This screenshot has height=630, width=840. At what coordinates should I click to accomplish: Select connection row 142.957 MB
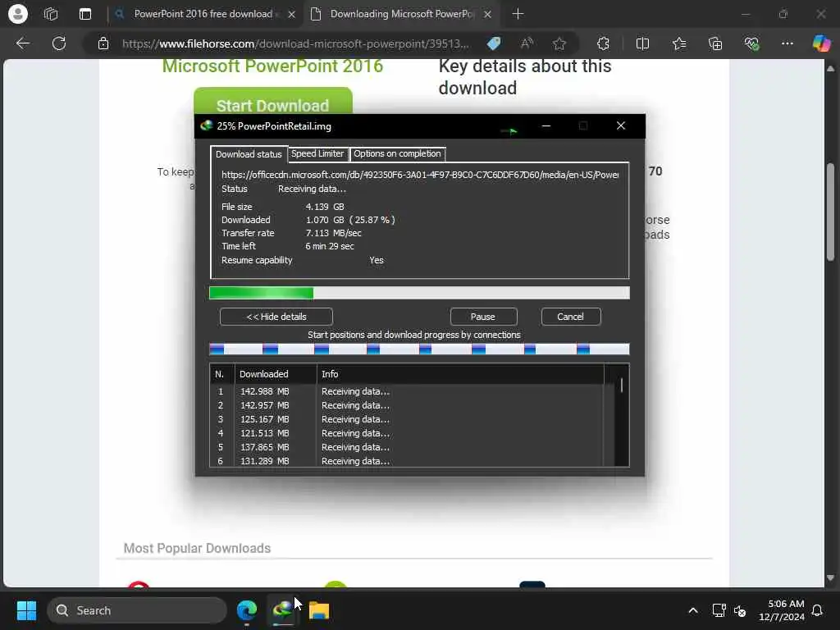coord(407,405)
